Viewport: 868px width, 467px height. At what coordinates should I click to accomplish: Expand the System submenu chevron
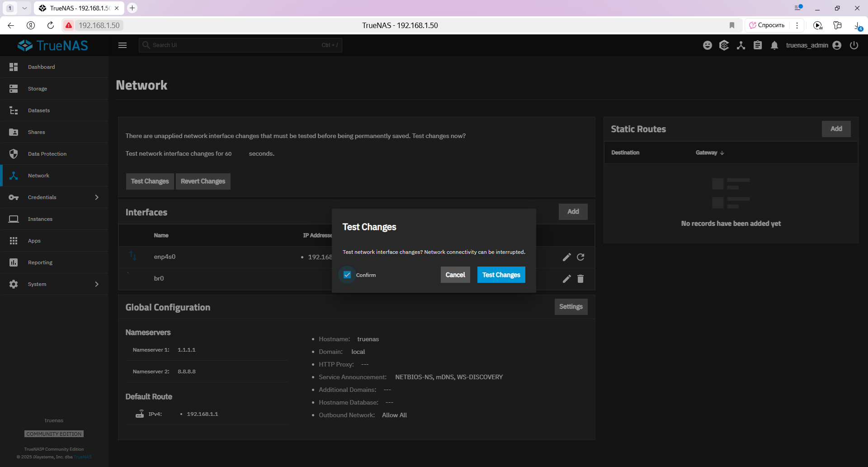coord(97,284)
